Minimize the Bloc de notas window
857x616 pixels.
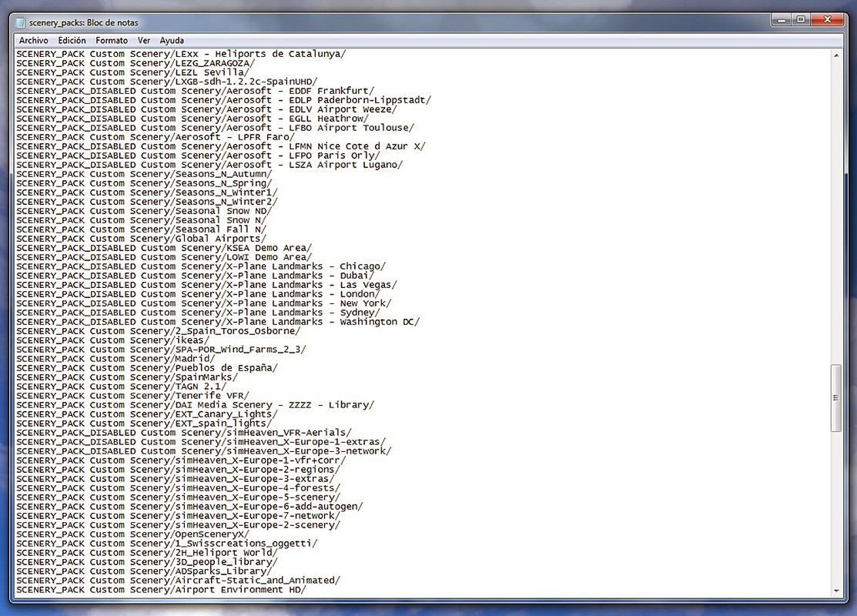(782, 20)
